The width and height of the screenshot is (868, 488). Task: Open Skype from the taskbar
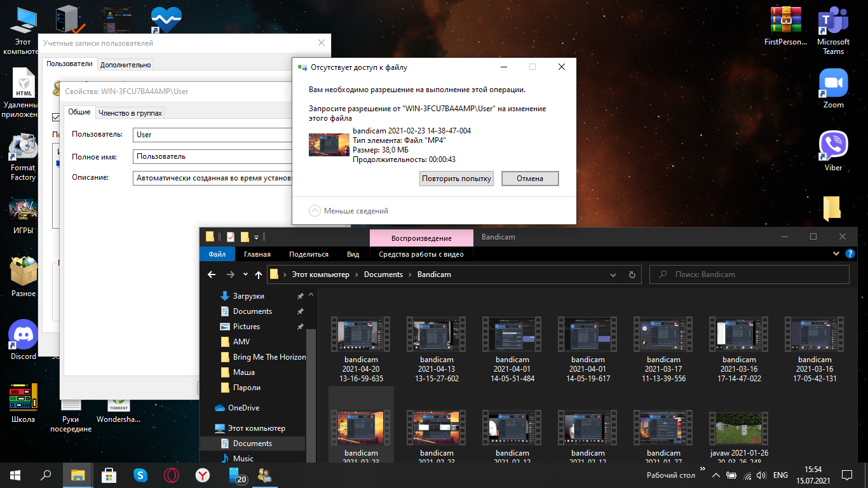[x=140, y=475]
